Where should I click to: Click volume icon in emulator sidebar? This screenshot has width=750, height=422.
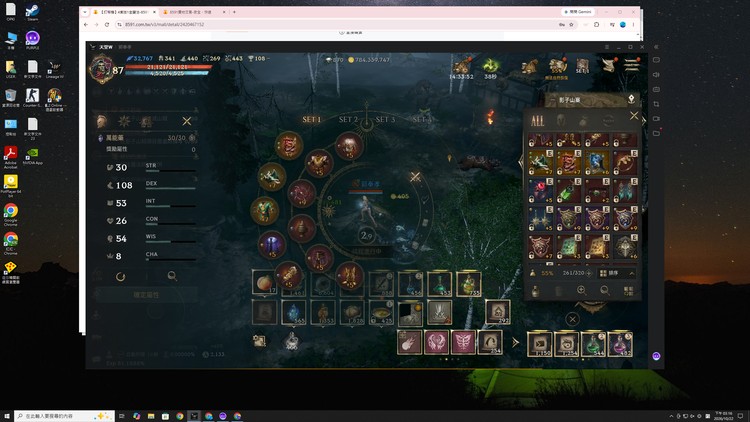pyautogui.click(x=656, y=75)
